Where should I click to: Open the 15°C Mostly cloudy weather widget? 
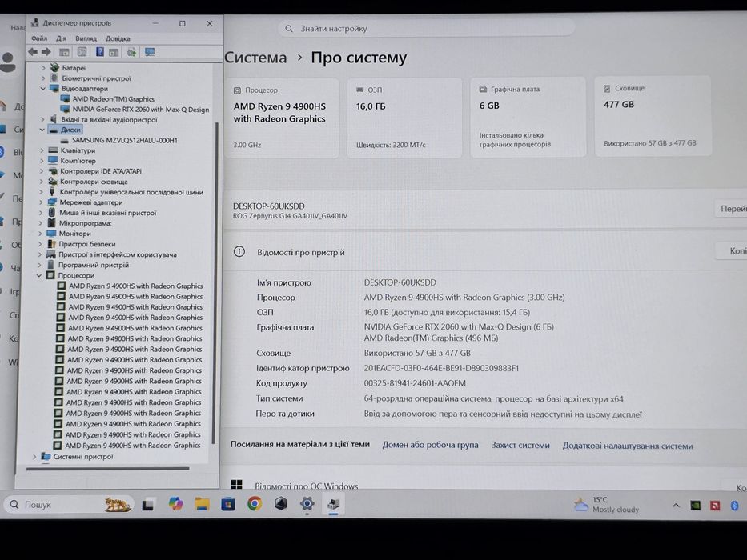606,505
